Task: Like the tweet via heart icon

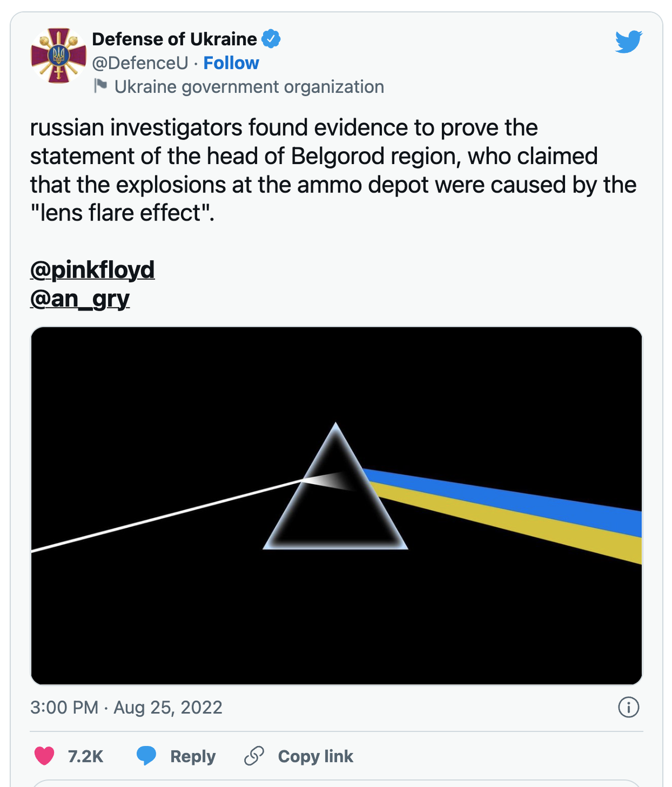Action: 44,756
